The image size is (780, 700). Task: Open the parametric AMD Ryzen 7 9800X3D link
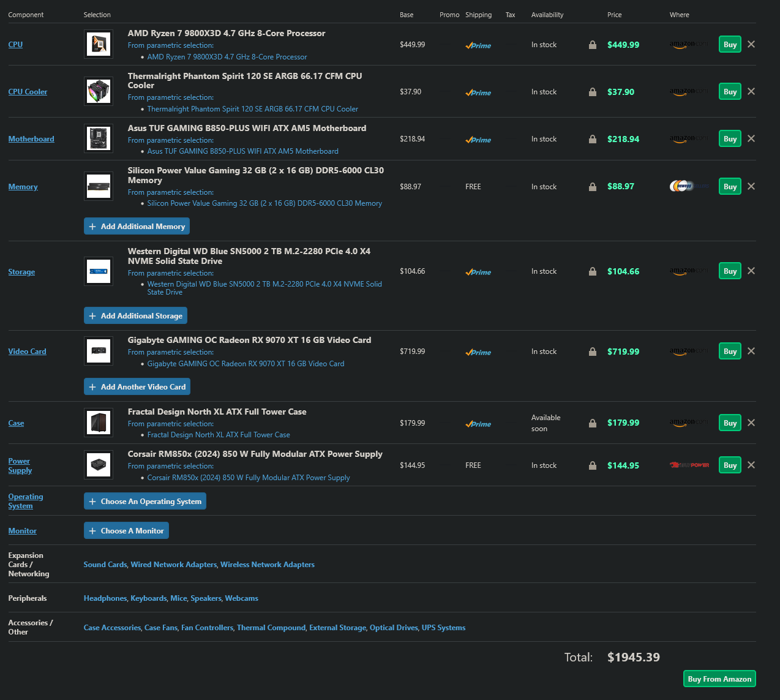[227, 56]
